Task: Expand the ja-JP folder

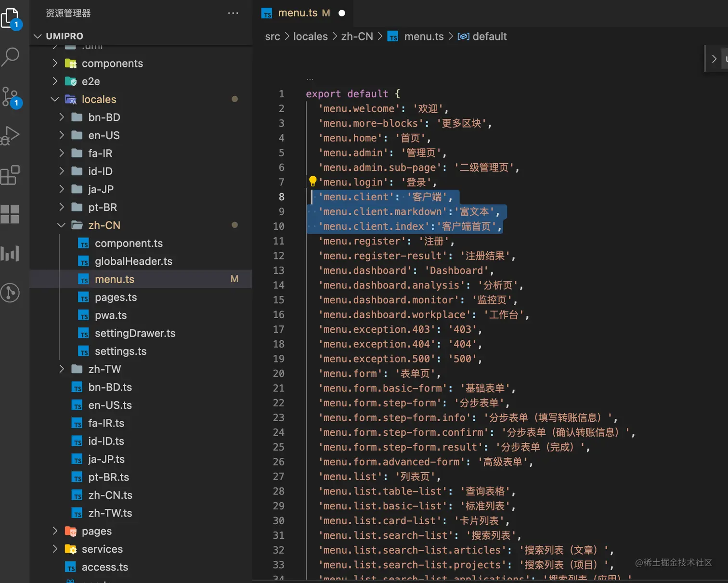Action: (x=61, y=189)
